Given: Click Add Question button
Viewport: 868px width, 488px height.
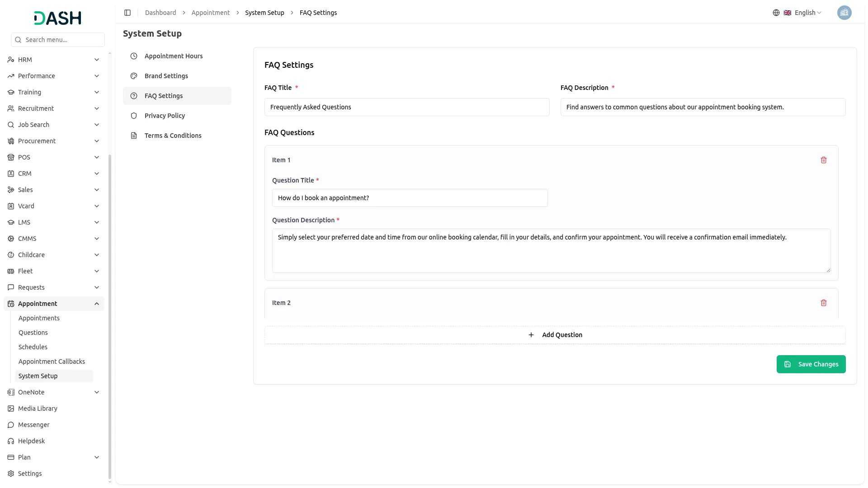Looking at the screenshot, I should [555, 335].
